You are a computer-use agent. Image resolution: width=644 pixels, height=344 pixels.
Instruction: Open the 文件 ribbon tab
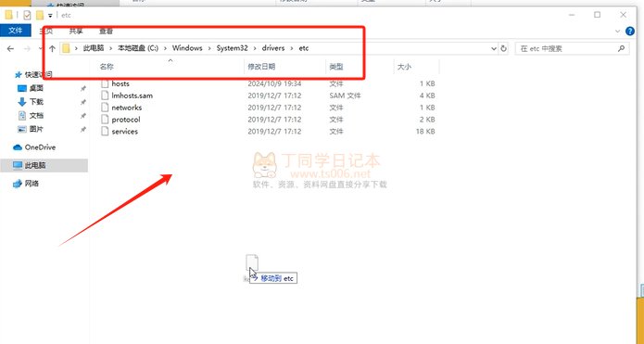pos(15,31)
